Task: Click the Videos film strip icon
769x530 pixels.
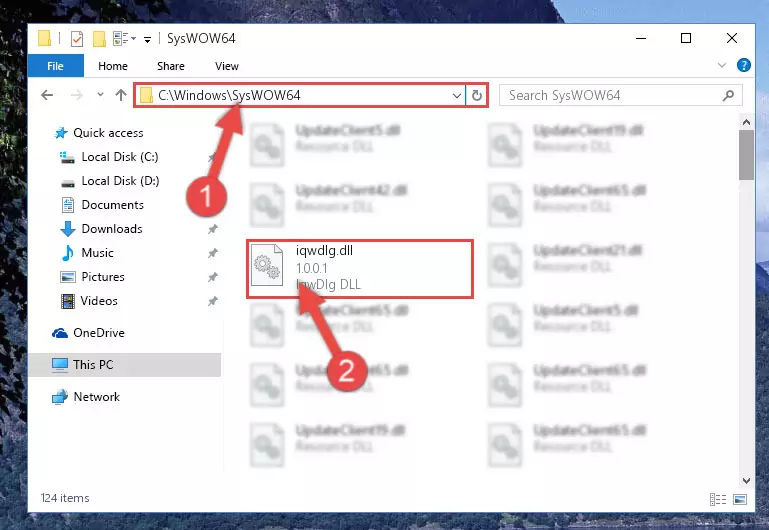Action: coord(68,301)
